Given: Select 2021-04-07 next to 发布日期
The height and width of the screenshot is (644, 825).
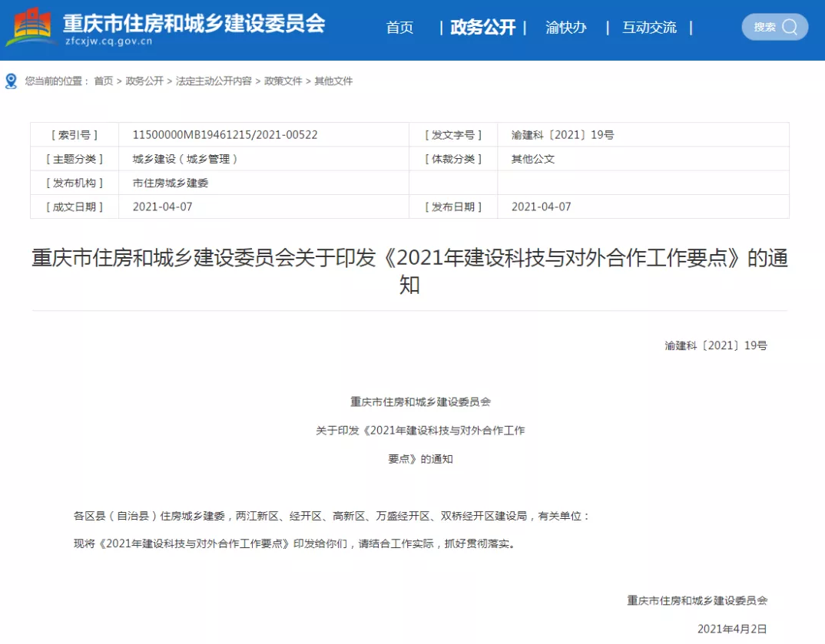Looking at the screenshot, I should click(542, 206).
